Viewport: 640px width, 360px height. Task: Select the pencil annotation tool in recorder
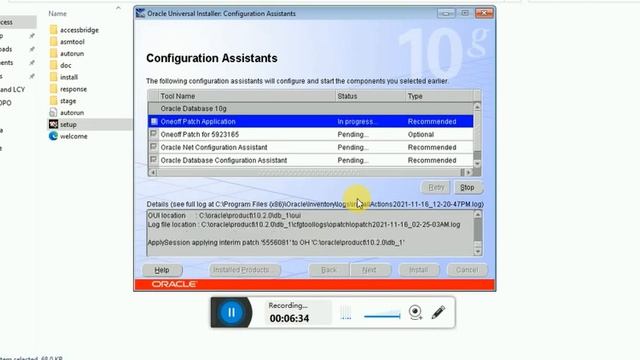(x=438, y=312)
